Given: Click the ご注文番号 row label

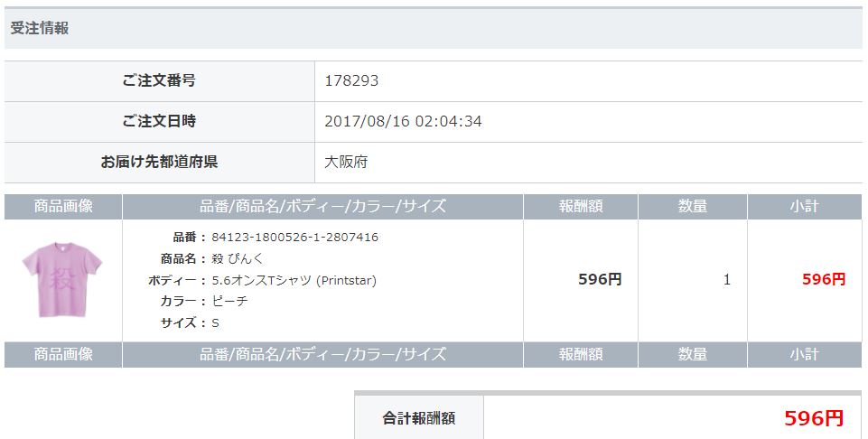Looking at the screenshot, I should point(159,81).
